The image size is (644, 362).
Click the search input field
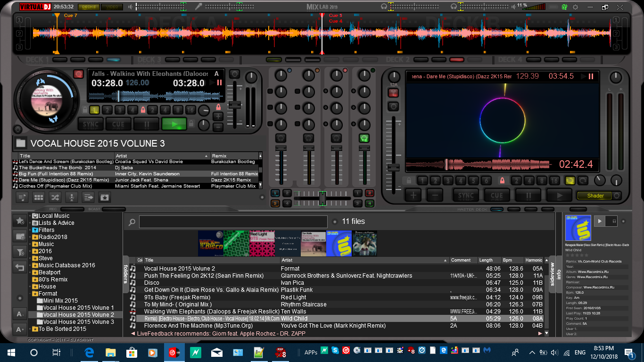click(233, 222)
